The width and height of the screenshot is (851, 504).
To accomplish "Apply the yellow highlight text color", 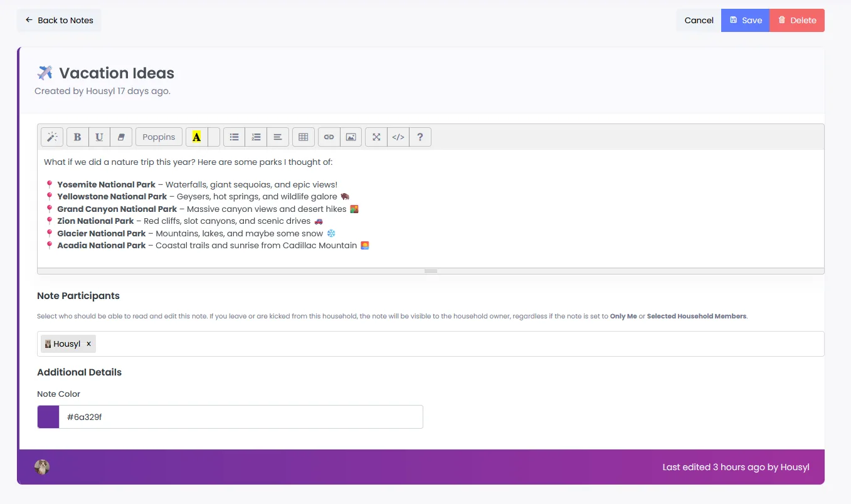I will (197, 137).
